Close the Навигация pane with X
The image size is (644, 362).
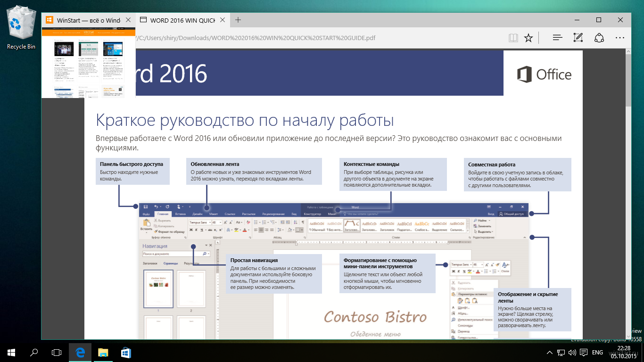tap(211, 245)
